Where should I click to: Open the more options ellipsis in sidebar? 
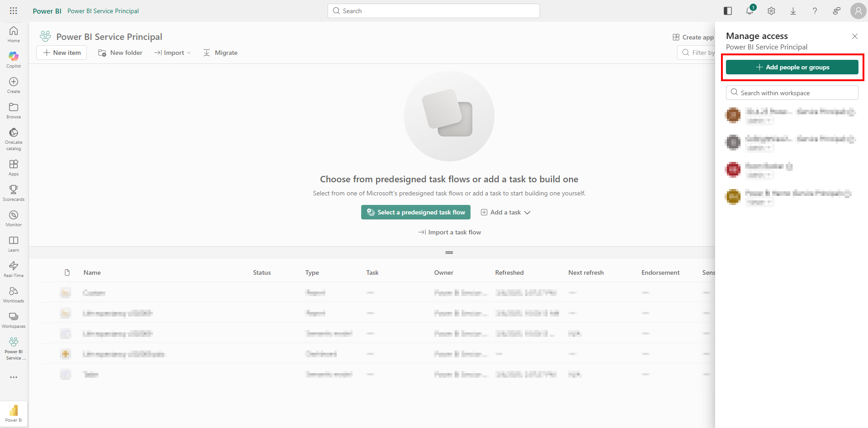pyautogui.click(x=14, y=377)
